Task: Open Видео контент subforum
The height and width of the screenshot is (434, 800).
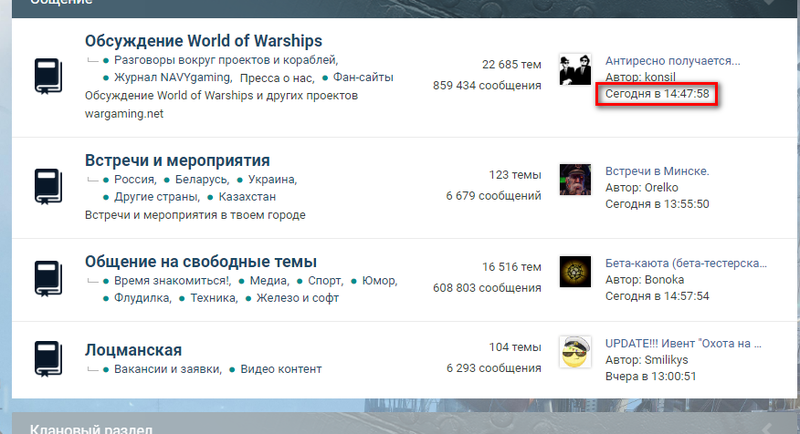Action: [x=281, y=369]
